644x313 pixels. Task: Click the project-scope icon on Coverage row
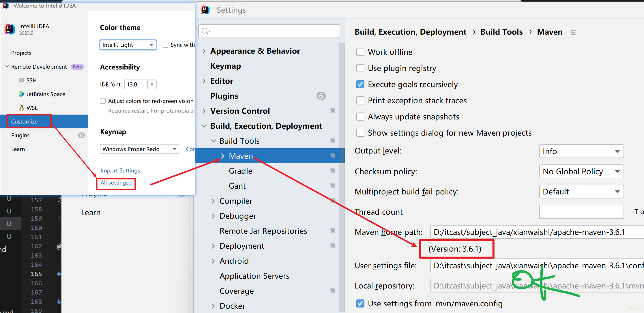click(x=332, y=291)
